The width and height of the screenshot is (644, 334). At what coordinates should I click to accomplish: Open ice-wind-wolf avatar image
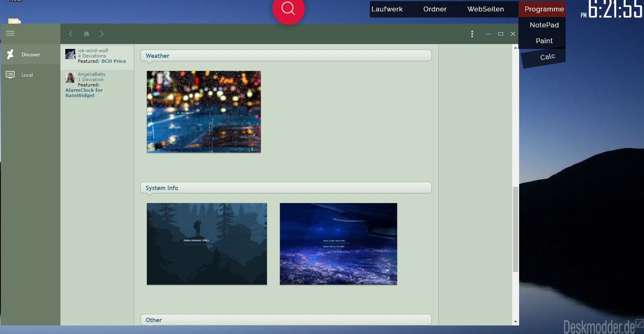70,54
